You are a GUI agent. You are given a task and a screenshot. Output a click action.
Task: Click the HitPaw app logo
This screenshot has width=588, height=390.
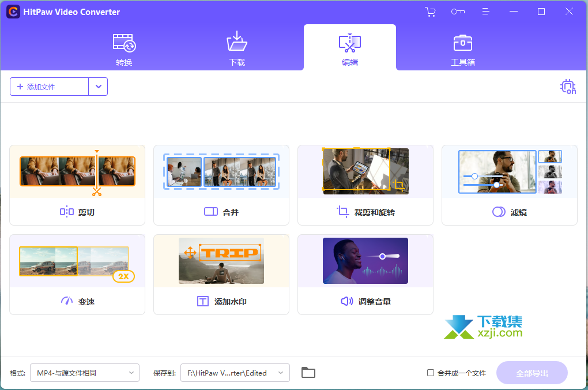pos(13,12)
